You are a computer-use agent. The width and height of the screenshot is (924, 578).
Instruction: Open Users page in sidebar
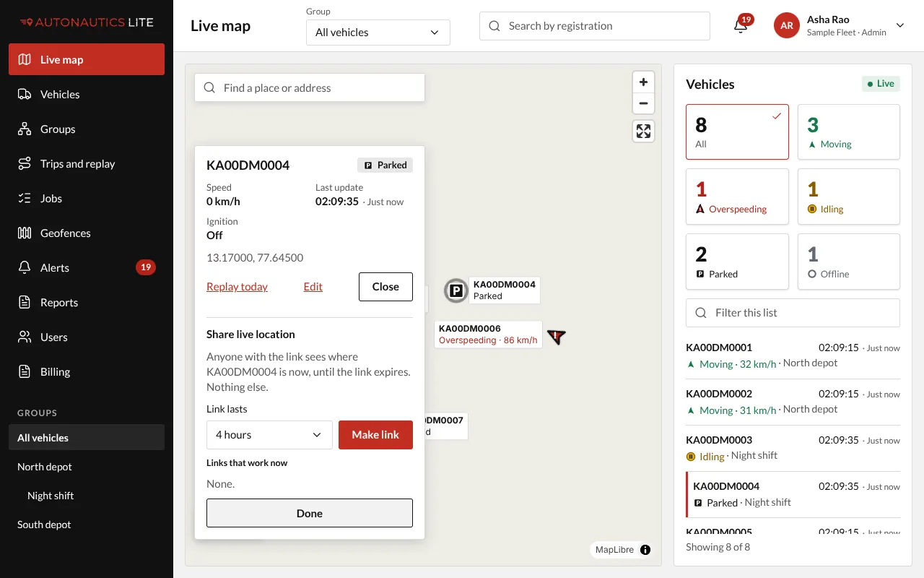(87, 337)
